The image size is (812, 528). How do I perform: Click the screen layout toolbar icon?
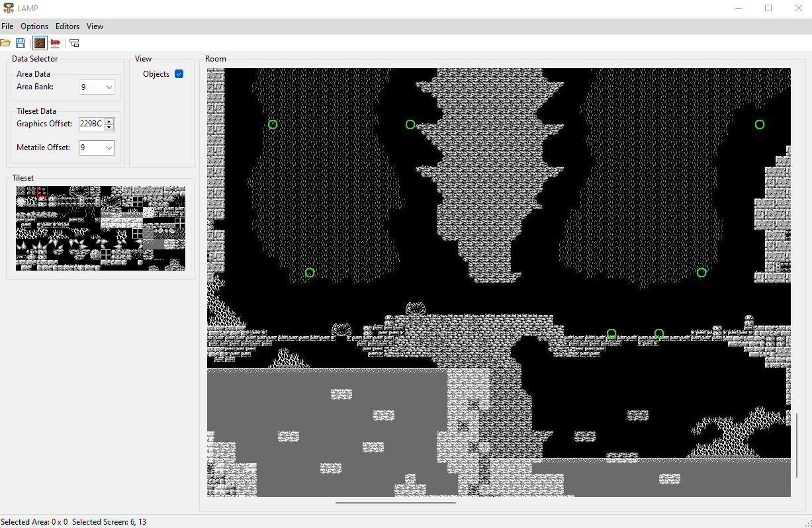pos(74,43)
